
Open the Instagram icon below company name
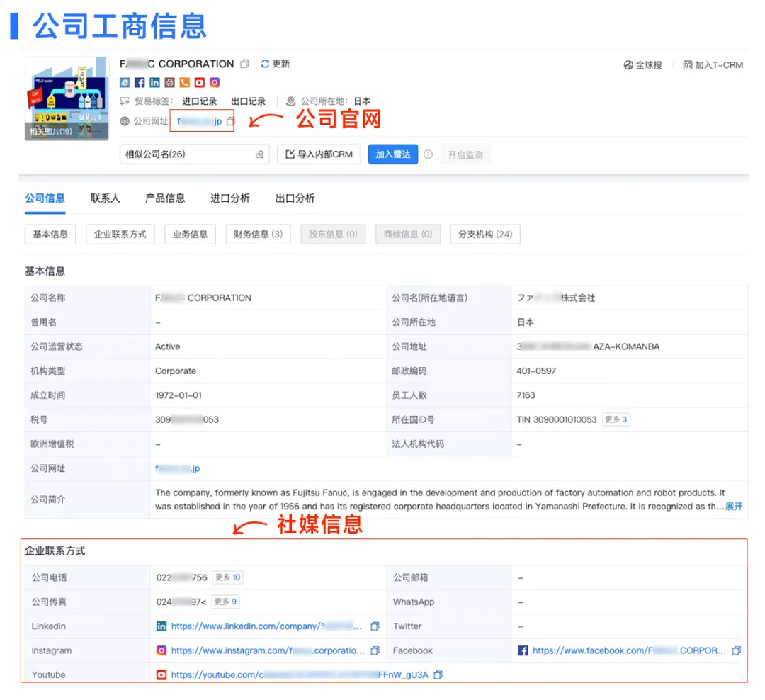215,82
